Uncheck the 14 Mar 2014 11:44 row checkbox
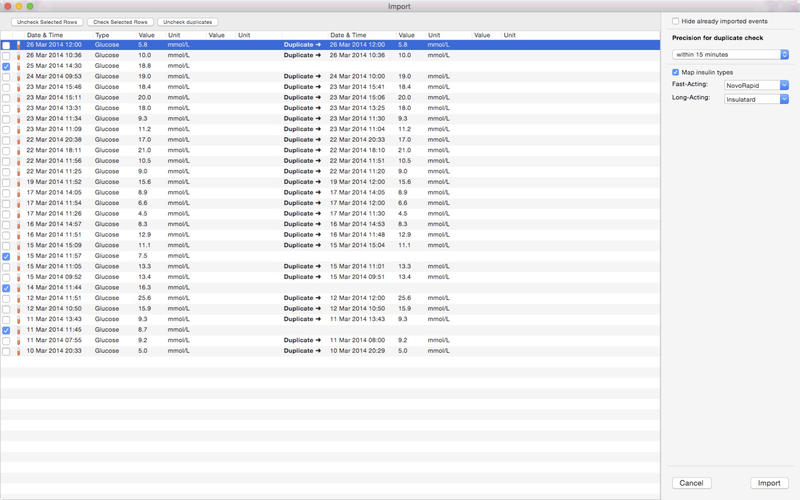 6,288
